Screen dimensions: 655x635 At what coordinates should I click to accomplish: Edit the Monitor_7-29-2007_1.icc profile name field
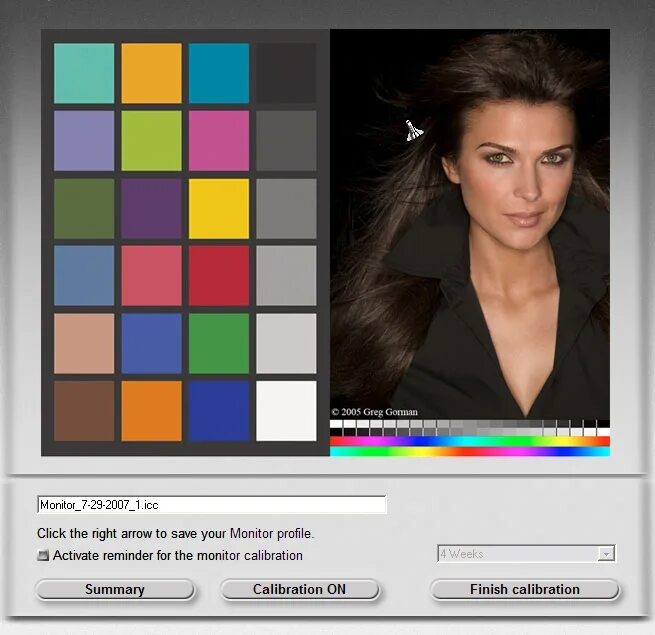[x=211, y=505]
